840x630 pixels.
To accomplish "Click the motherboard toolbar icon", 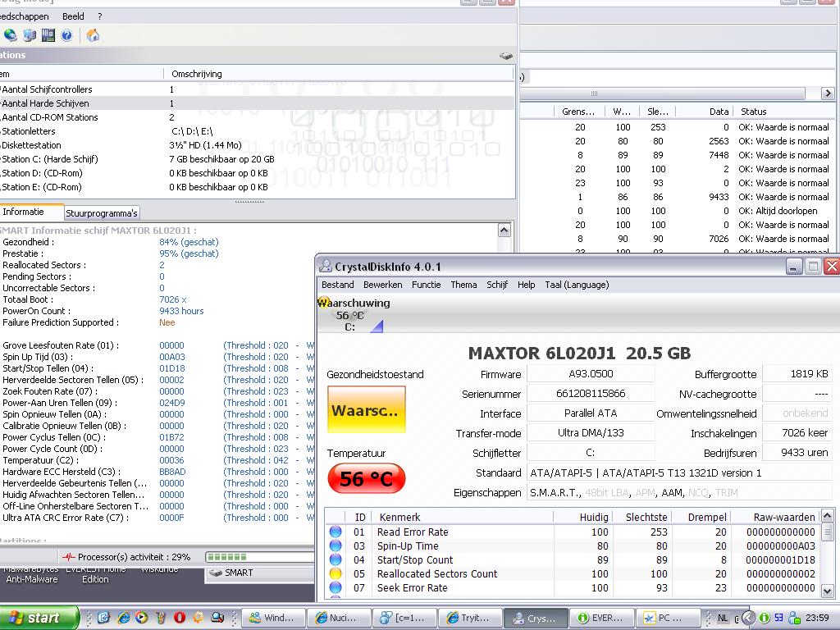I will (x=48, y=35).
